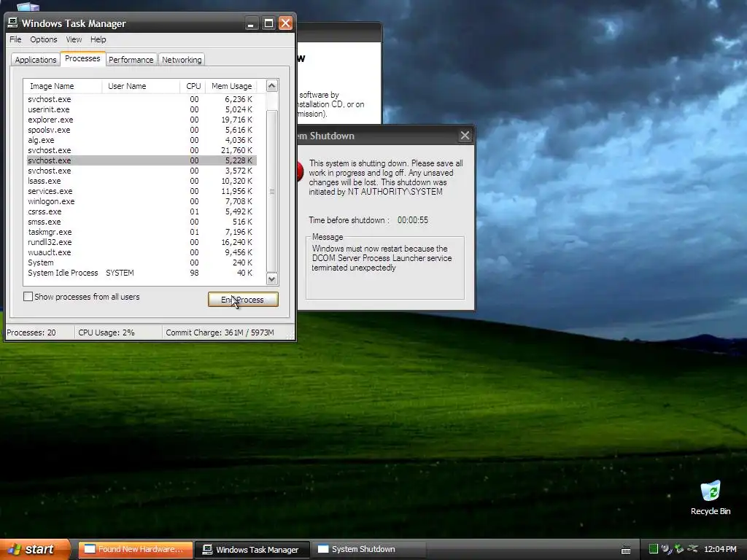This screenshot has height=560, width=747.
Task: Minimize the Windows Task Manager window
Action: pyautogui.click(x=251, y=23)
